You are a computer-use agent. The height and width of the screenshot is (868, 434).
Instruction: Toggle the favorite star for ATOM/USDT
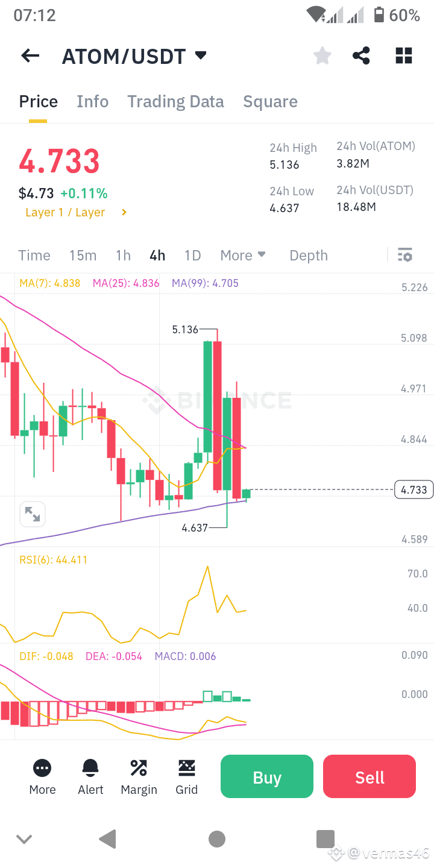[x=322, y=55]
